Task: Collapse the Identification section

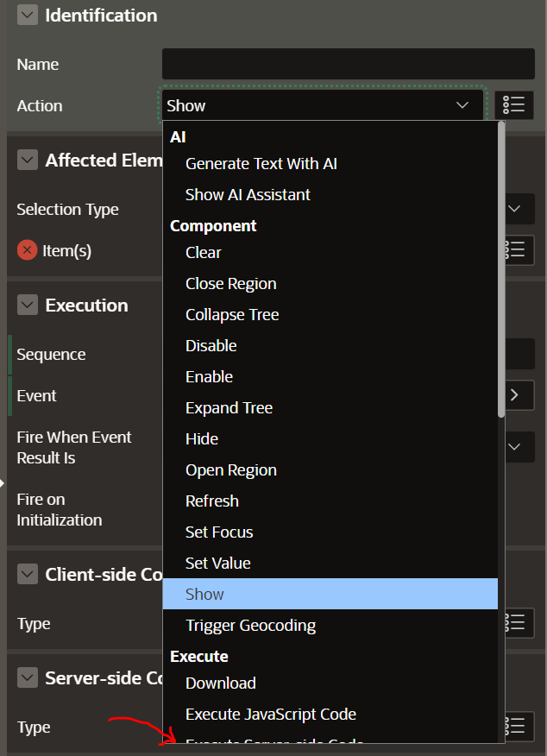Action: (x=28, y=16)
